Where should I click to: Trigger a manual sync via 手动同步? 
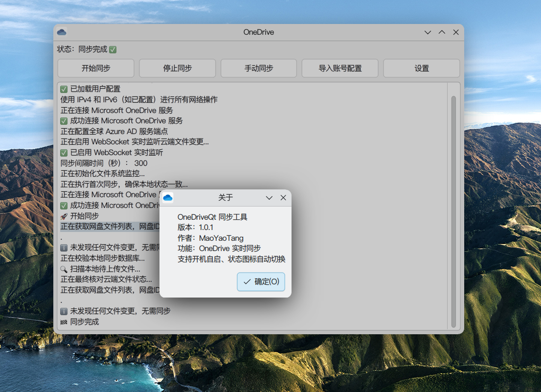point(259,69)
